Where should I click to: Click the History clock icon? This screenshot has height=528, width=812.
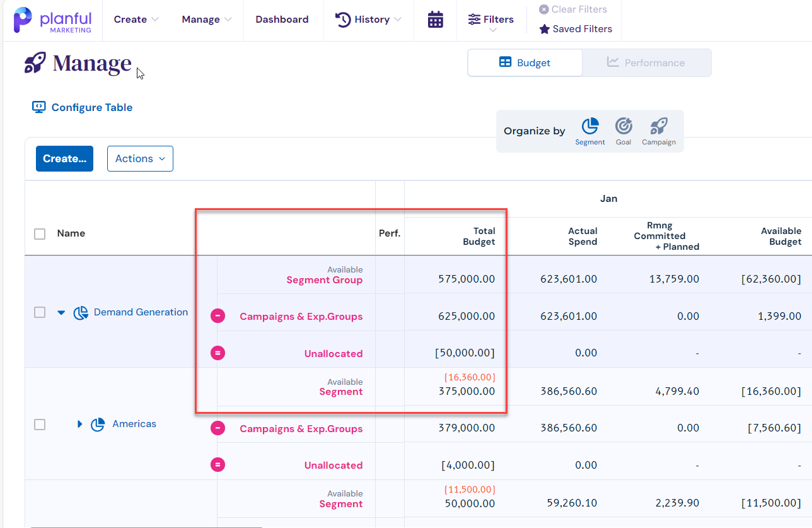(342, 20)
